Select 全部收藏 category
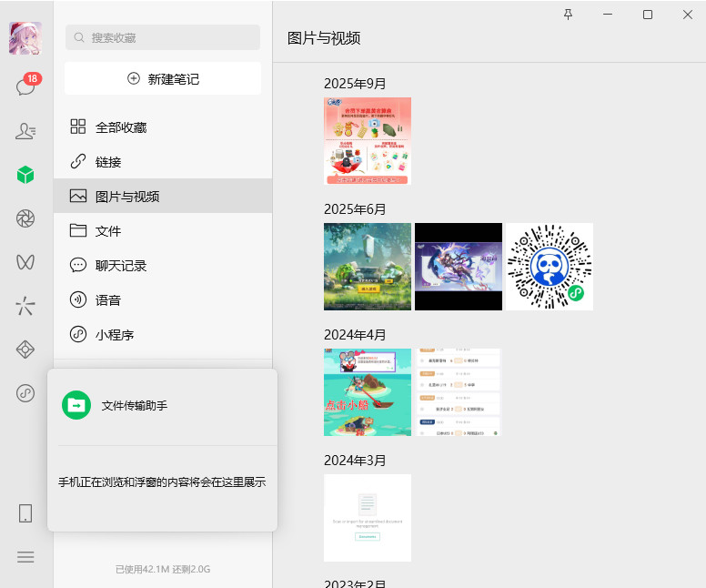The width and height of the screenshot is (706, 588). coord(121,127)
